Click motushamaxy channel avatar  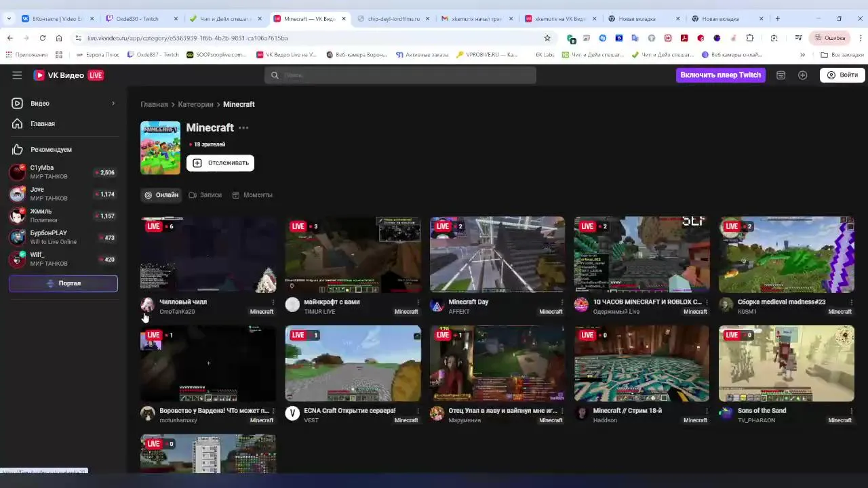click(x=148, y=413)
